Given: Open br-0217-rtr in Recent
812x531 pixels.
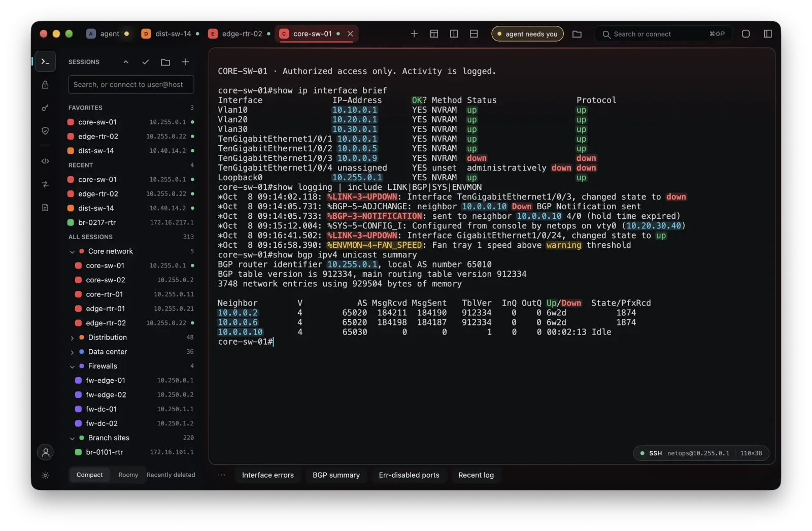Looking at the screenshot, I should (x=131, y=223).
